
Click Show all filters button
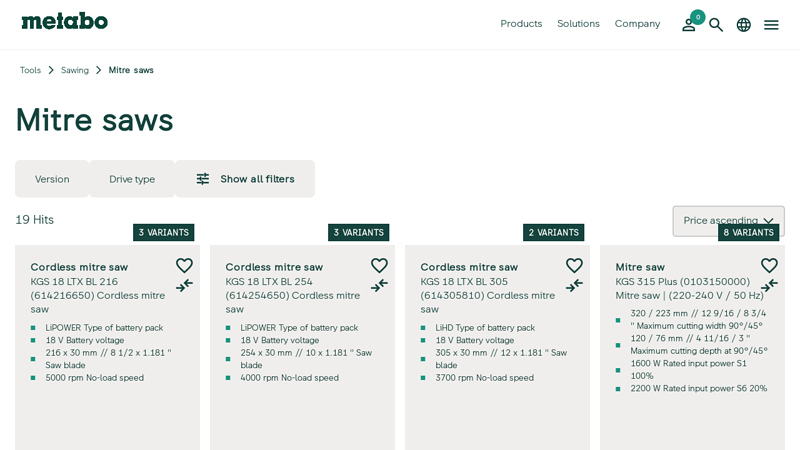click(x=245, y=179)
